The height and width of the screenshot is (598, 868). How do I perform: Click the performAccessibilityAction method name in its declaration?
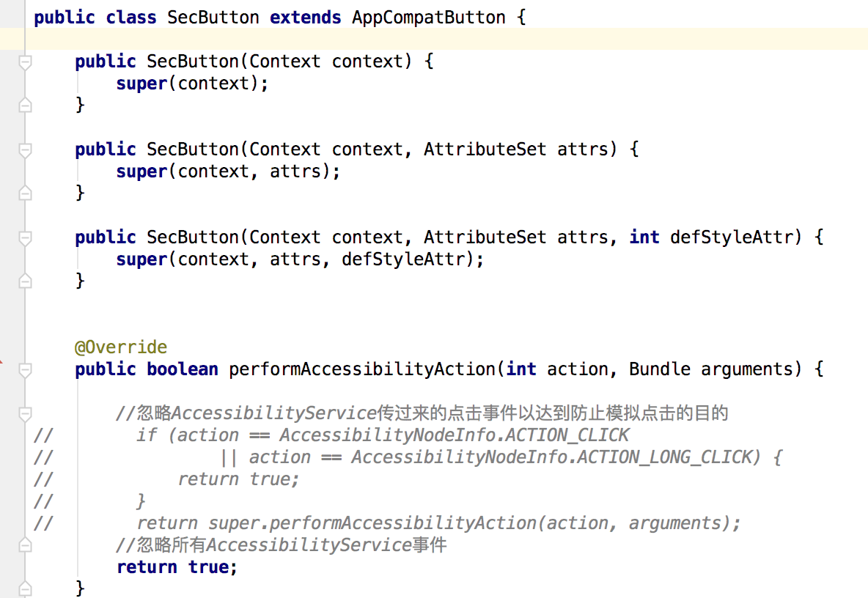coord(362,369)
